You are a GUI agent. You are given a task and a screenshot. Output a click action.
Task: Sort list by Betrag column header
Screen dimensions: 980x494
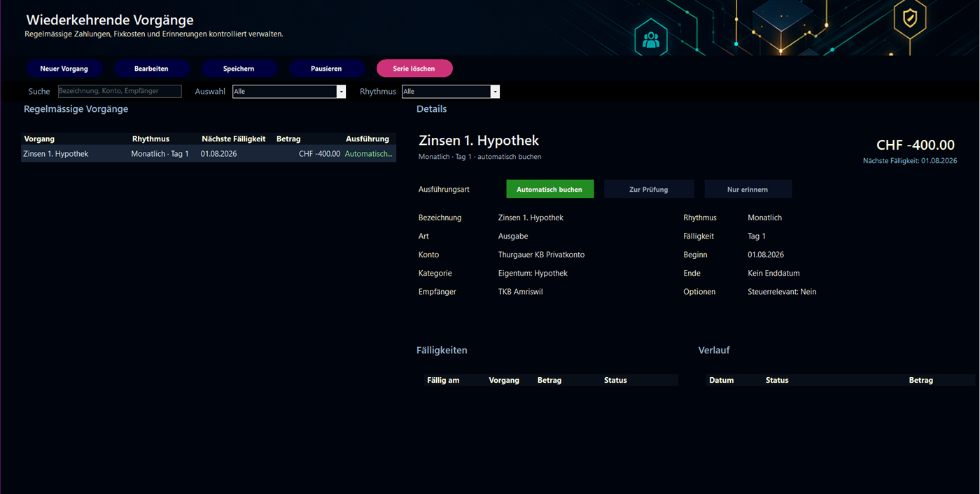point(288,139)
